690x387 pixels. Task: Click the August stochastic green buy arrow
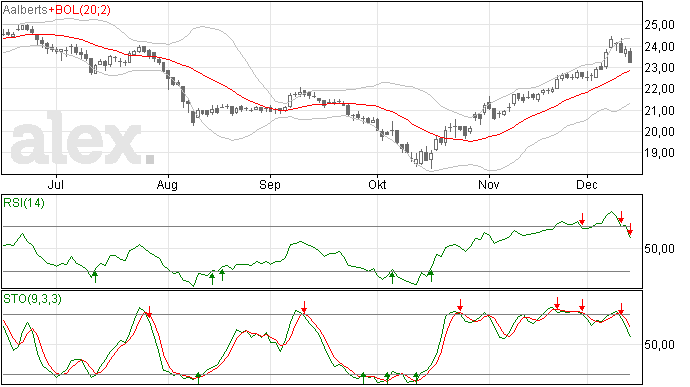pos(198,378)
